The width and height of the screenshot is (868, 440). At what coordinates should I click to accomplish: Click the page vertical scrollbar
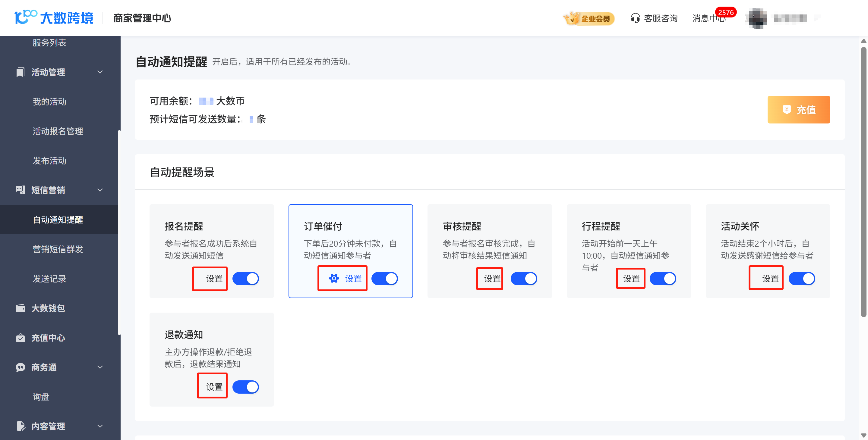863,182
